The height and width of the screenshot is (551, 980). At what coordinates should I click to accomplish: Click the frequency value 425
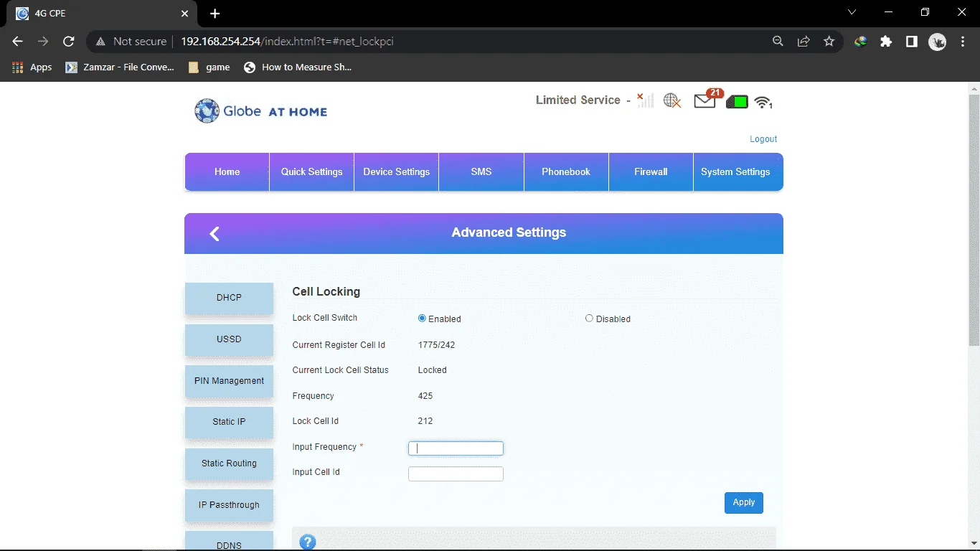tap(425, 396)
